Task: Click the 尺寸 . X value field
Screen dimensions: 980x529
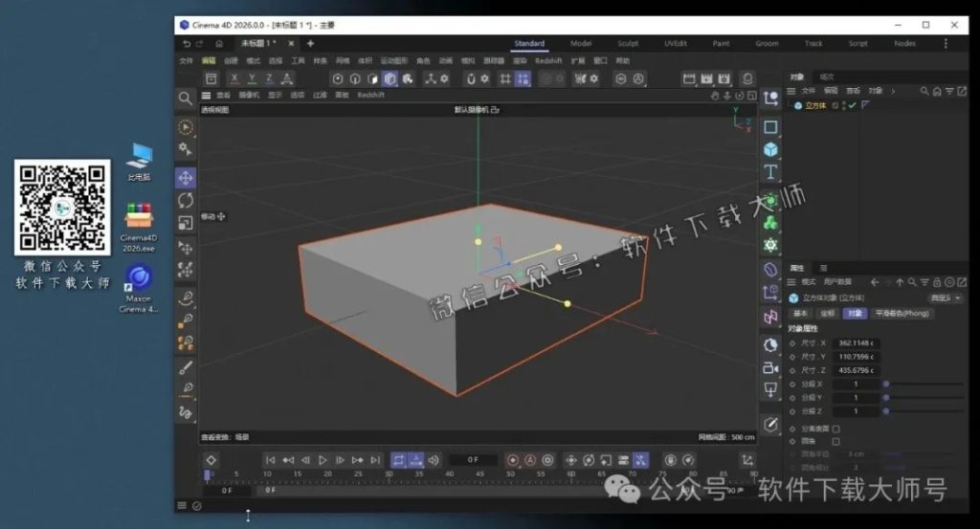Action: point(857,342)
